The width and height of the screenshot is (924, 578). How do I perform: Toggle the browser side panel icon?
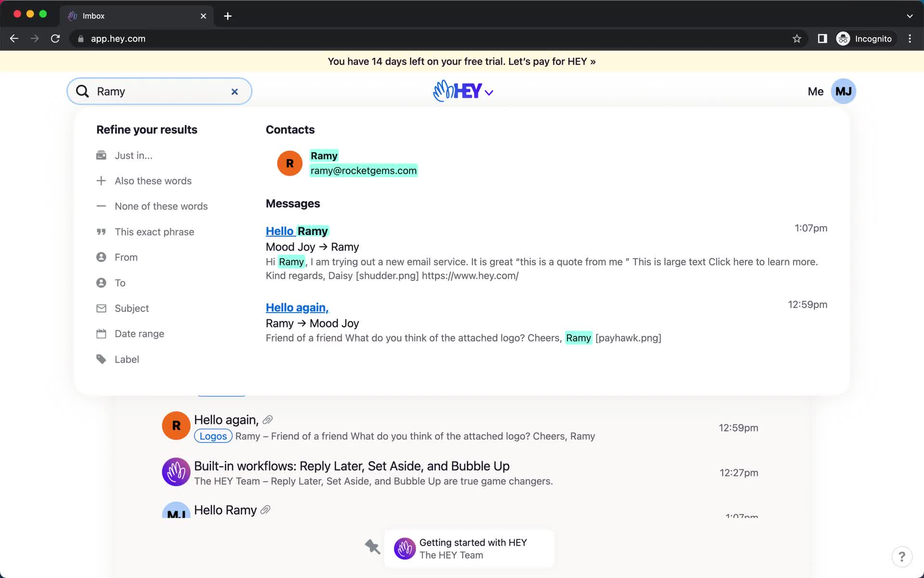click(x=822, y=39)
